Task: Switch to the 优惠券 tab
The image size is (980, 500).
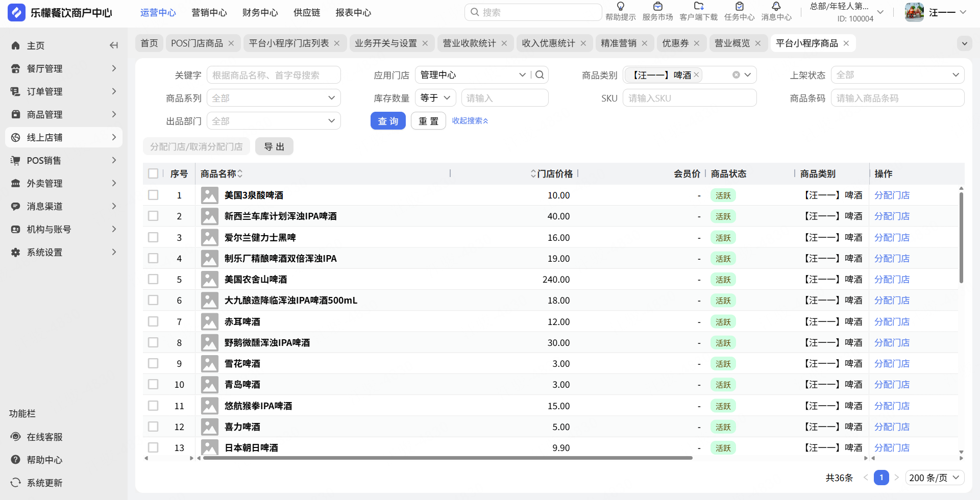Action: click(x=675, y=43)
